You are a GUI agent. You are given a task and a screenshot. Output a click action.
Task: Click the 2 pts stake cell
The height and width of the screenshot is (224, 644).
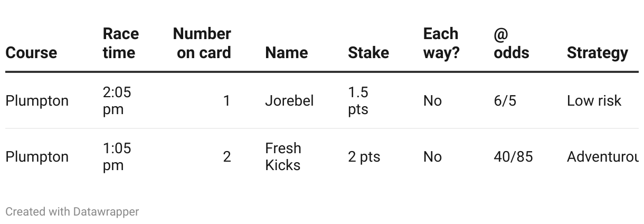tap(364, 157)
